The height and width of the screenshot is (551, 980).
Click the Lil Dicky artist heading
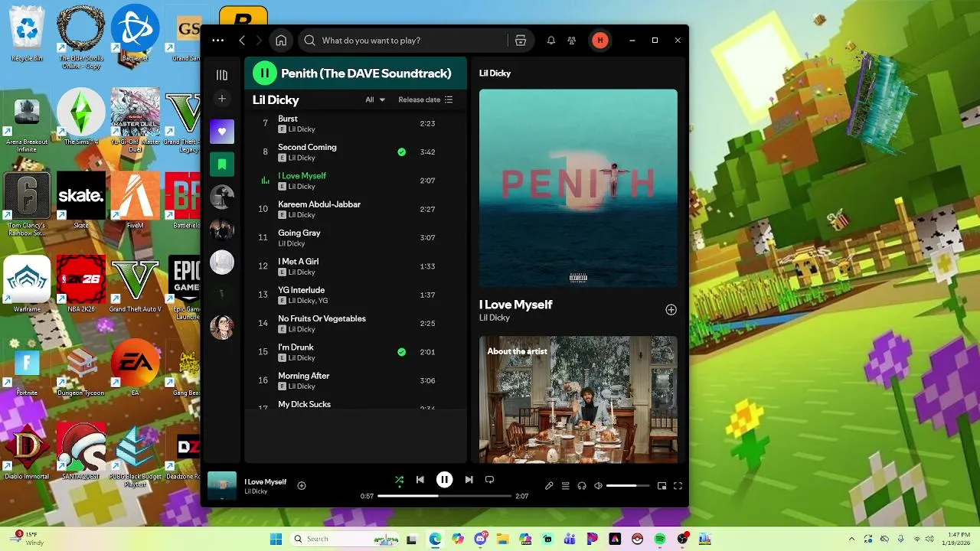[276, 99]
